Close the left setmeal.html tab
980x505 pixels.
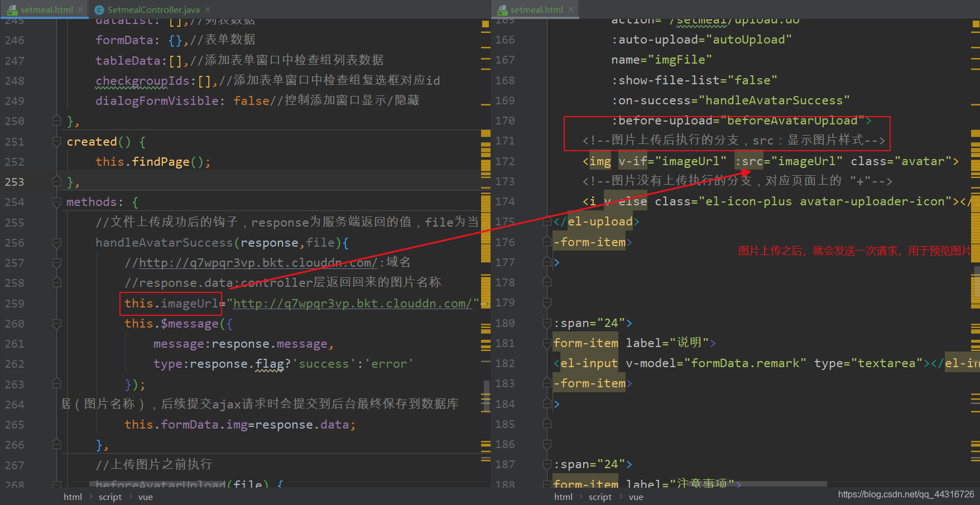80,9
